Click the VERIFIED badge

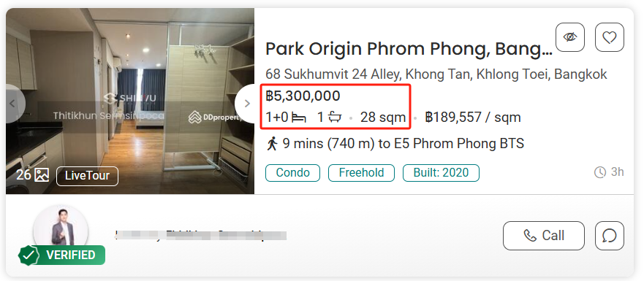pyautogui.click(x=61, y=255)
